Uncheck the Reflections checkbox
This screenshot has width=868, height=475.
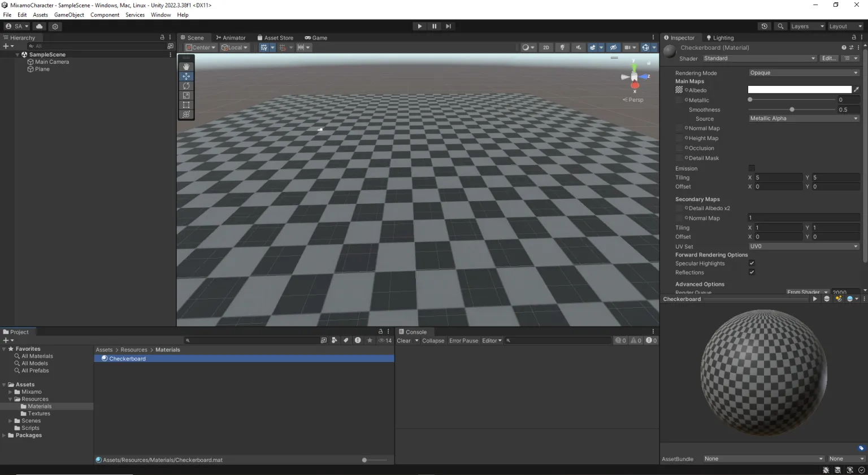coord(752,272)
